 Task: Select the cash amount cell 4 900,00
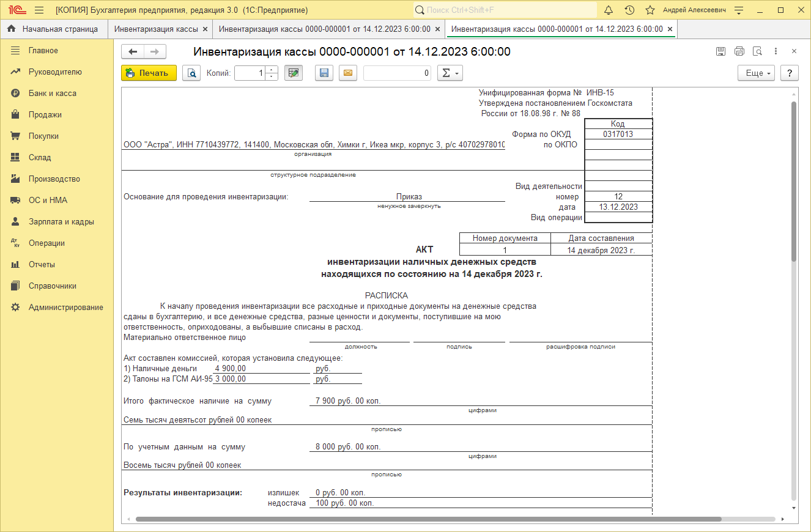[x=262, y=368]
